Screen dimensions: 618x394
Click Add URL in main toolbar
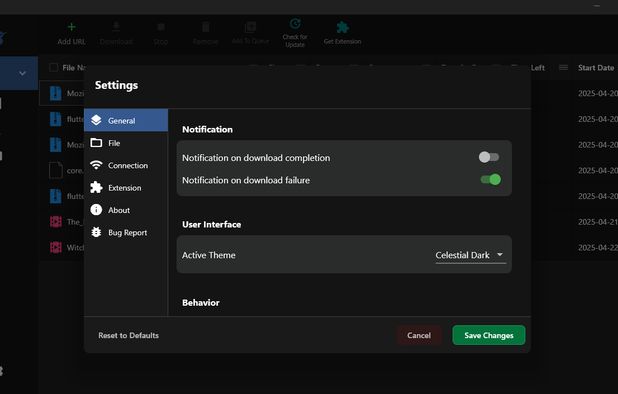71,33
